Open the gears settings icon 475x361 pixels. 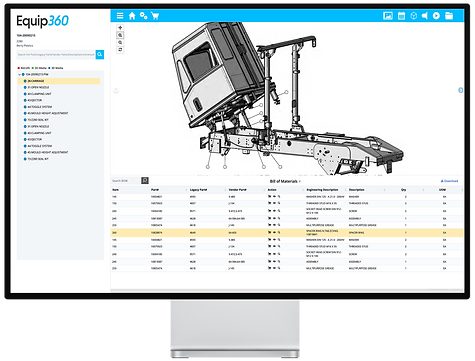[x=143, y=16]
